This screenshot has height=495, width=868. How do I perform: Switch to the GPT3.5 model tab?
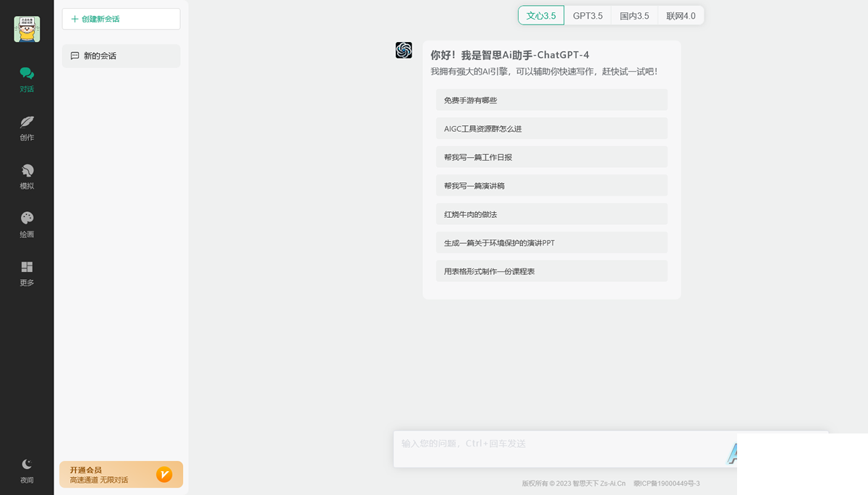click(x=587, y=15)
